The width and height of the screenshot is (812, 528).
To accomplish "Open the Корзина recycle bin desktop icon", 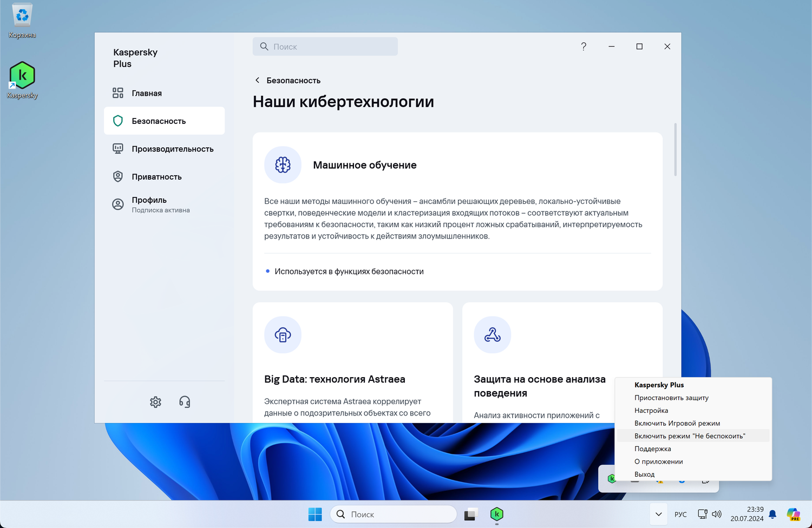I will (22, 22).
